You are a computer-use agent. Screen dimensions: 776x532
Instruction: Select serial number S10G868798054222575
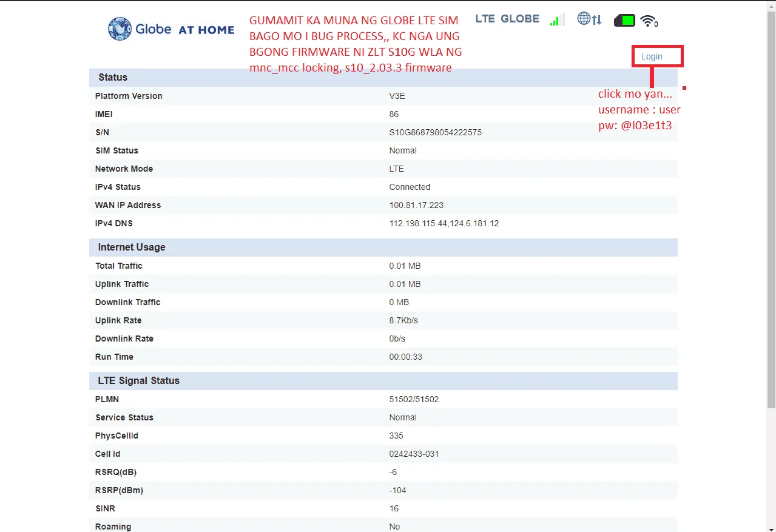pos(436,132)
